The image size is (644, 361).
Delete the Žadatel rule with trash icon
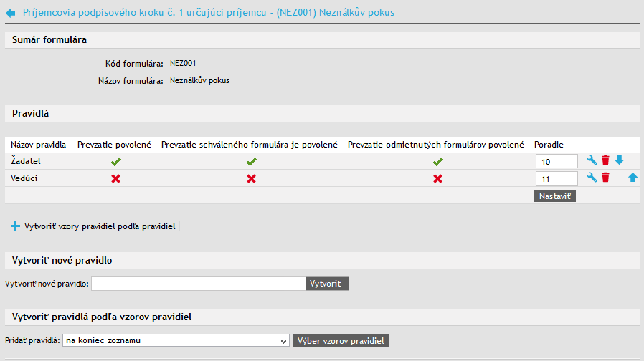[x=605, y=161]
